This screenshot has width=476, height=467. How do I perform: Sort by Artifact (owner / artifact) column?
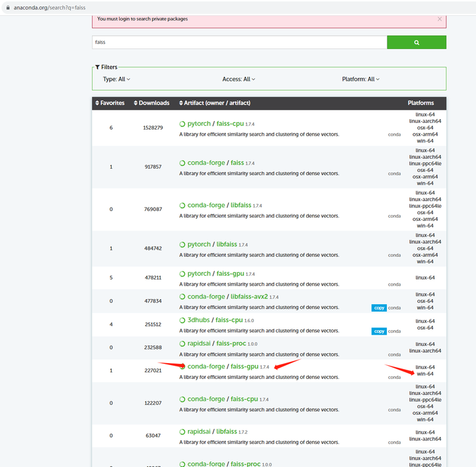[x=215, y=103]
